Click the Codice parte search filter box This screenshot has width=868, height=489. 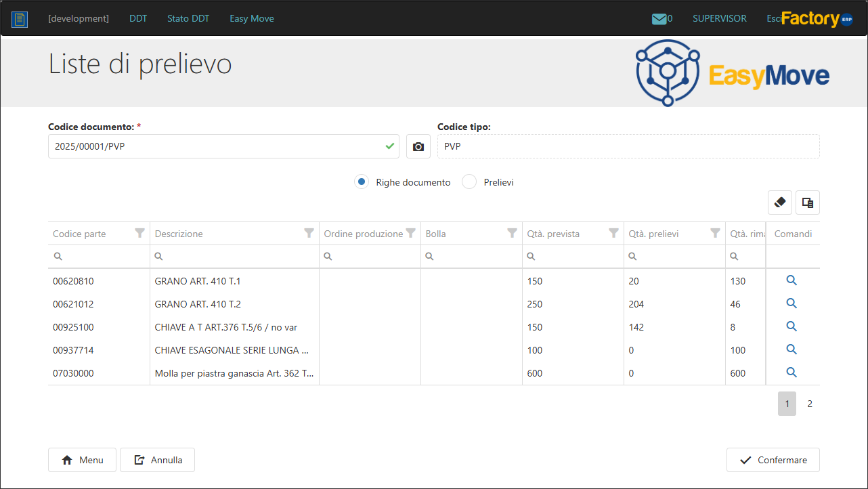tap(99, 257)
